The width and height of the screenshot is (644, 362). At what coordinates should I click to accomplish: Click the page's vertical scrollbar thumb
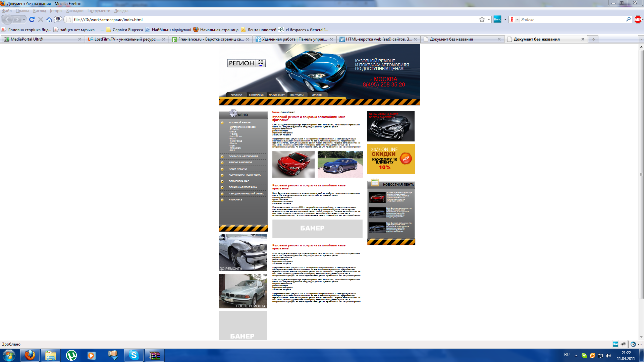[x=641, y=174]
